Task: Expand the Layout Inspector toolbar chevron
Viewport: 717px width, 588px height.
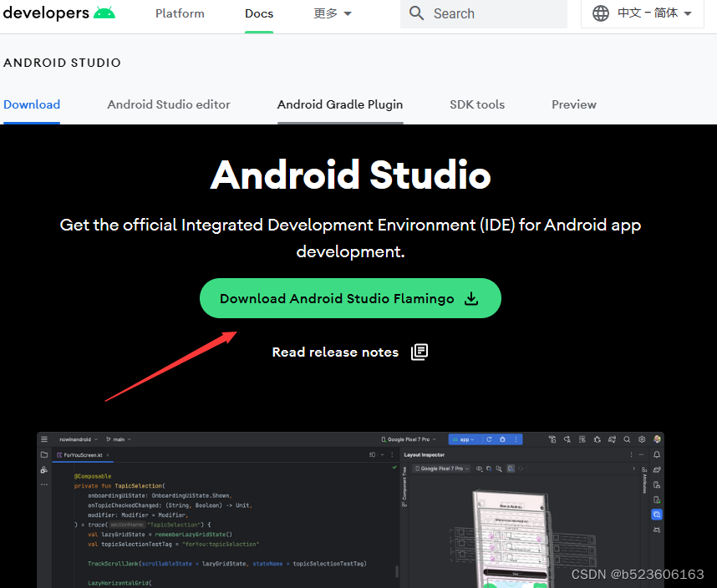Action: point(633,469)
